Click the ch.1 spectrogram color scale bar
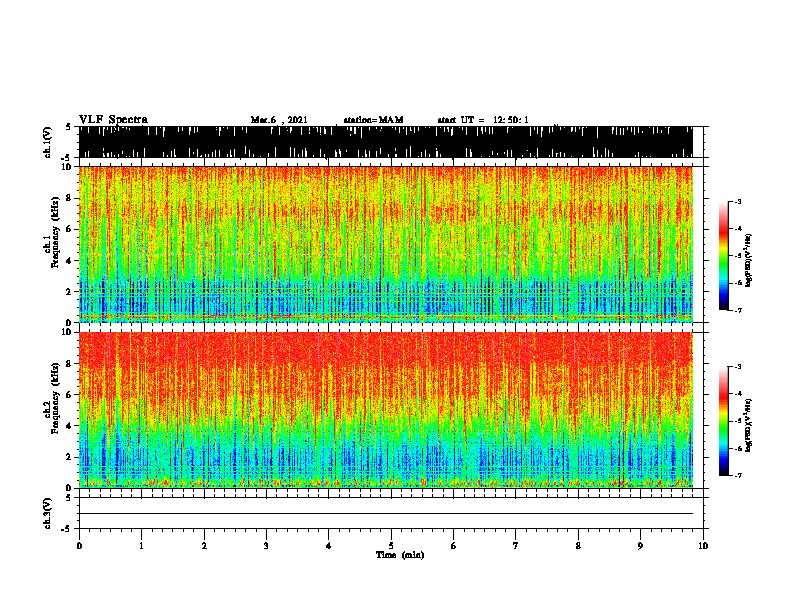 coord(723,256)
